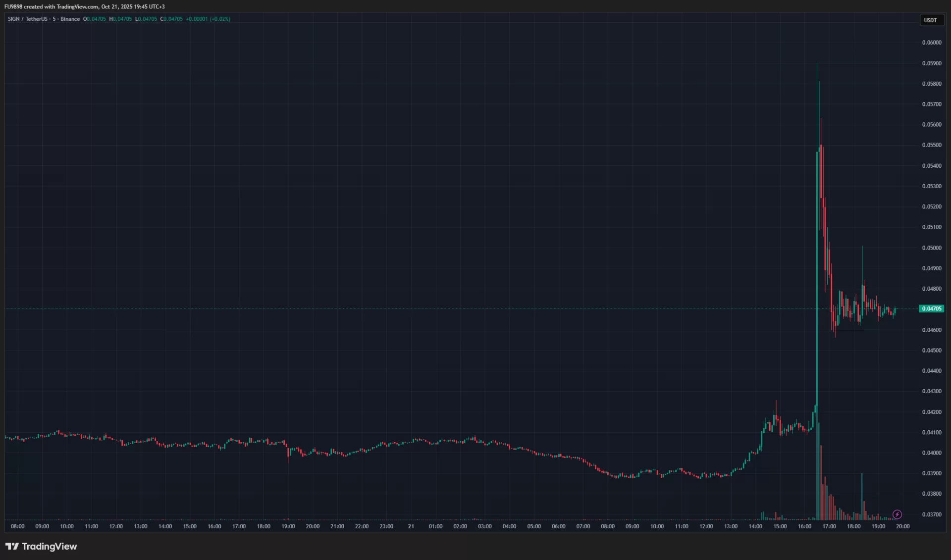Click the 0.03700 price axis label
951x560 pixels.
[x=931, y=514]
